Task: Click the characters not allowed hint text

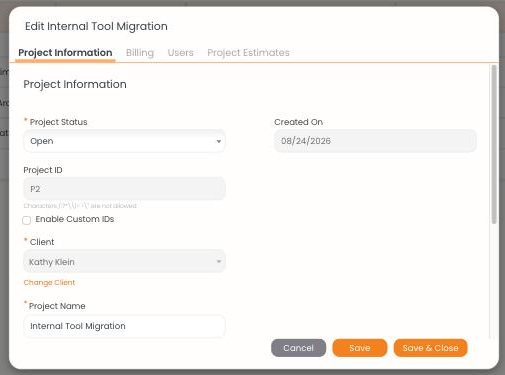Action: coord(80,206)
